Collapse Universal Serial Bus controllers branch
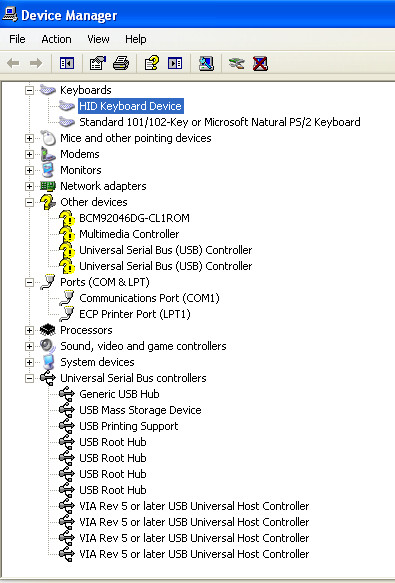395x583 pixels. [x=29, y=378]
